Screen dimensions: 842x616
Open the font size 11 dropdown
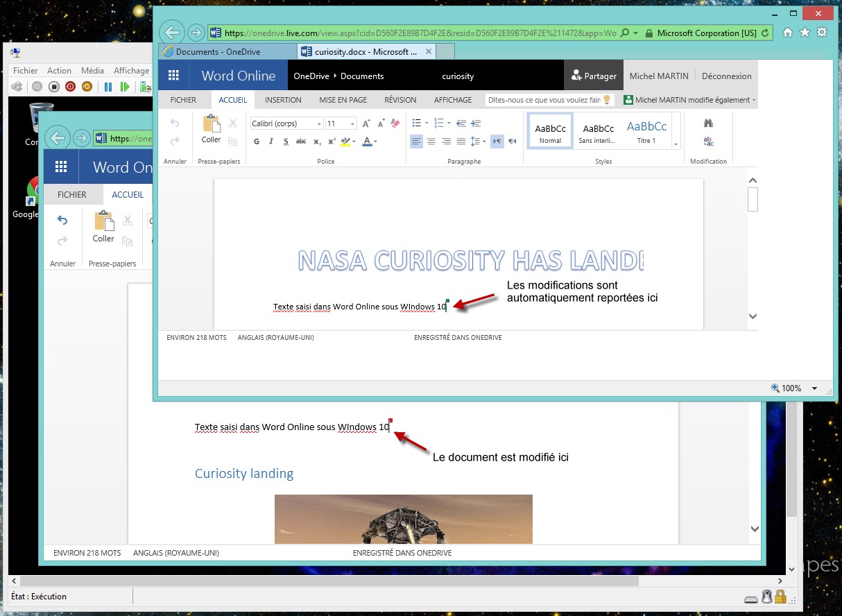pyautogui.click(x=341, y=123)
